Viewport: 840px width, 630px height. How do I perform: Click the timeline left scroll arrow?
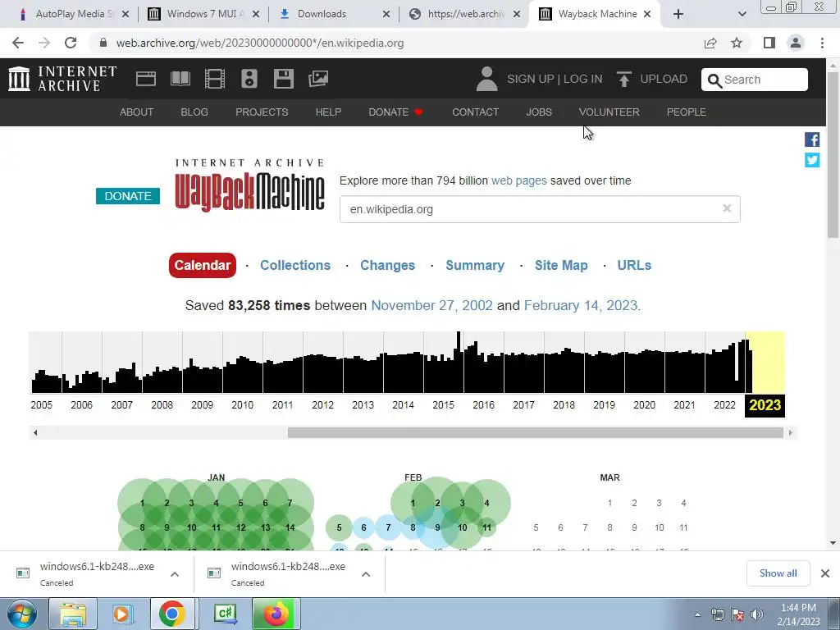click(x=35, y=432)
